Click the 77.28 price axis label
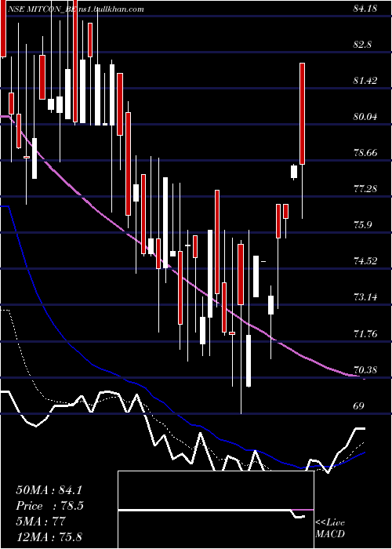 click(x=365, y=189)
